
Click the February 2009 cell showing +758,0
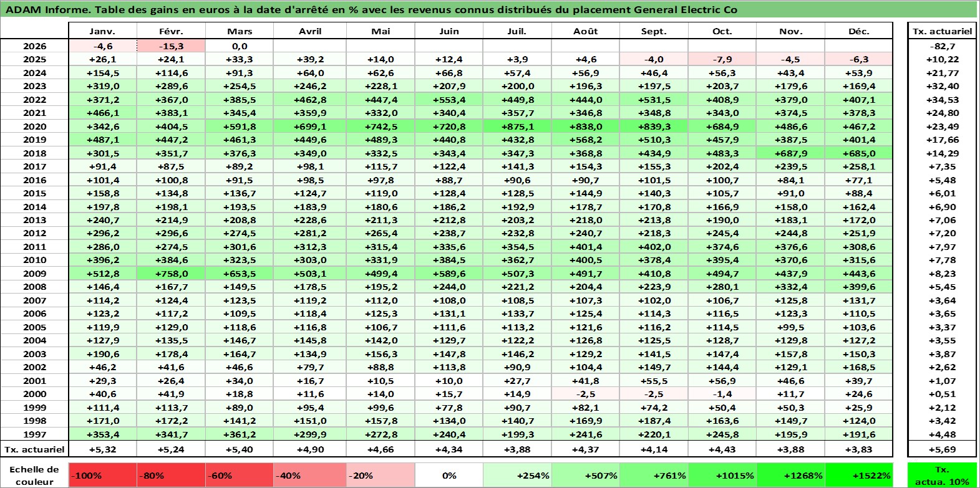[x=171, y=274]
